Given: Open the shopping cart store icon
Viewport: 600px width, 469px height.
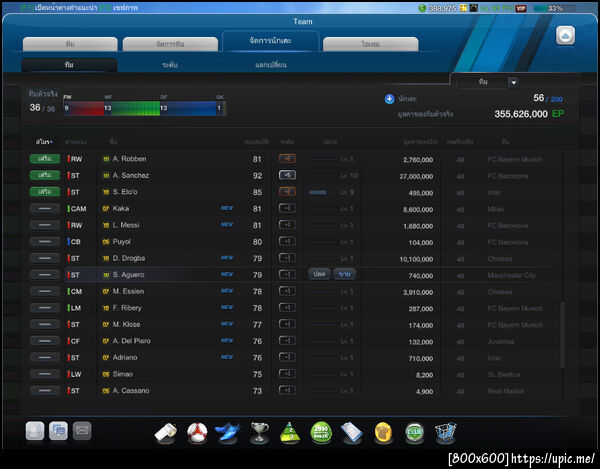Looking at the screenshot, I should pyautogui.click(x=445, y=433).
